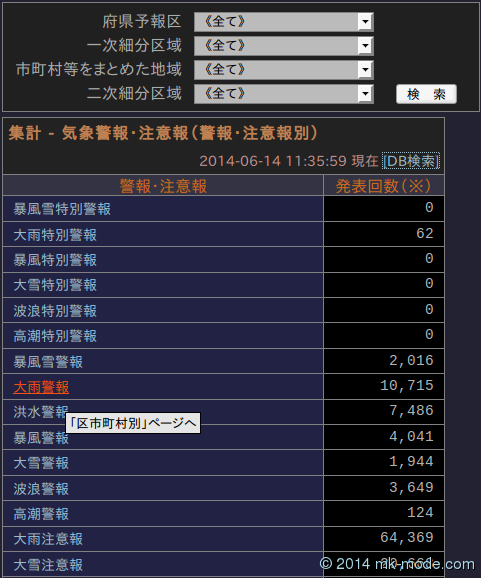Select the 暴風警報 row label
The image size is (481, 578).
(x=41, y=438)
